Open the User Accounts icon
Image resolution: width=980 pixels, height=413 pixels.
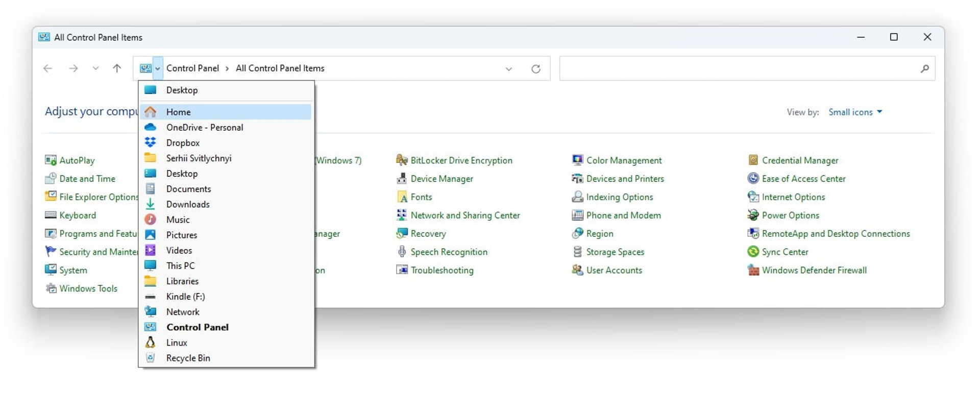coord(577,270)
